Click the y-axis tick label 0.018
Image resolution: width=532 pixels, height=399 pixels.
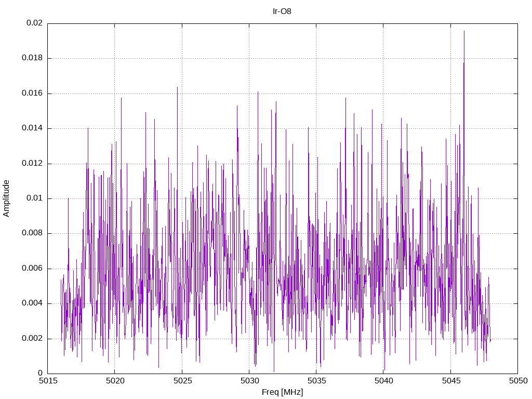tap(32, 58)
